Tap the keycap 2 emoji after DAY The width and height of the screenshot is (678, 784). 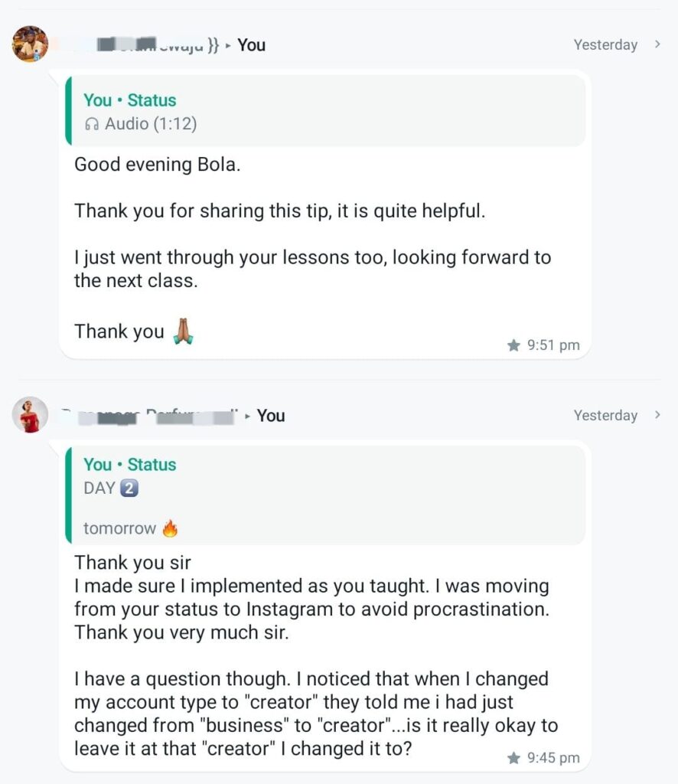[129, 488]
